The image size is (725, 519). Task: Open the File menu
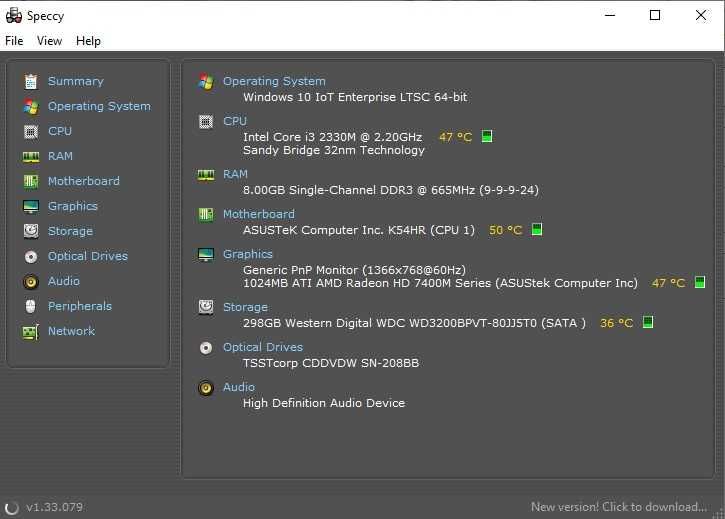click(14, 41)
